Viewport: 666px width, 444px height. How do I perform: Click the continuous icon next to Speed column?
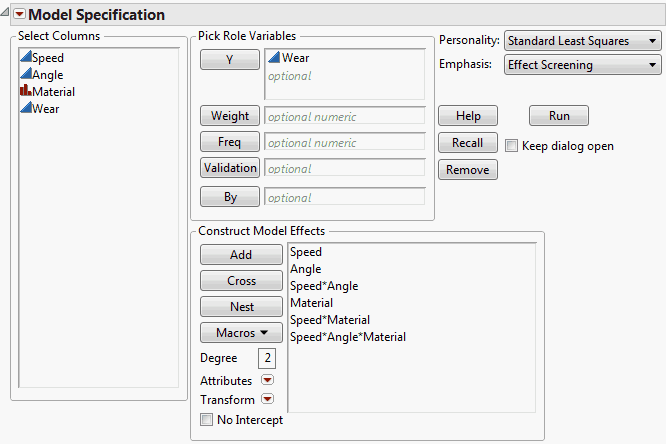click(25, 58)
